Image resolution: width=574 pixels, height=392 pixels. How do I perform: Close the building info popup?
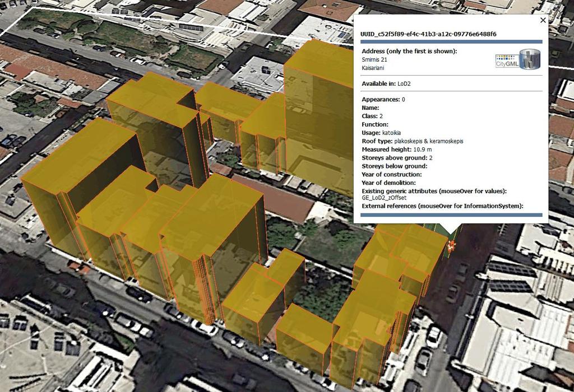pyautogui.click(x=543, y=21)
